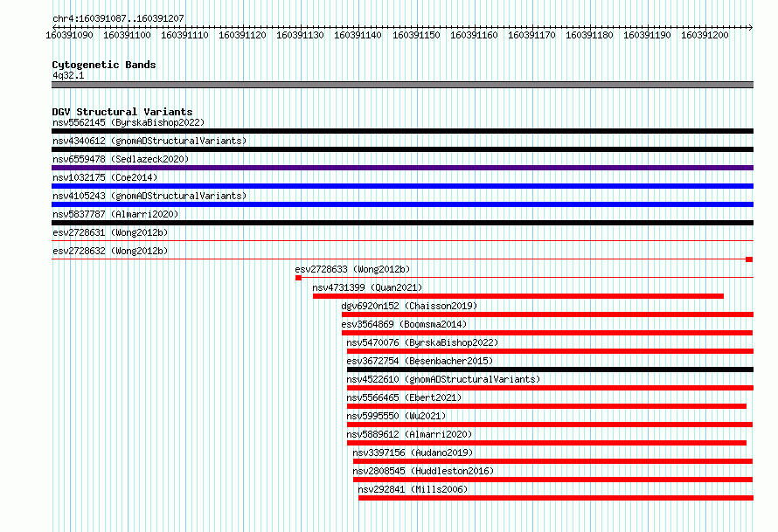Click the small red block starting esv2728633
778x532 pixels.
[x=298, y=278]
